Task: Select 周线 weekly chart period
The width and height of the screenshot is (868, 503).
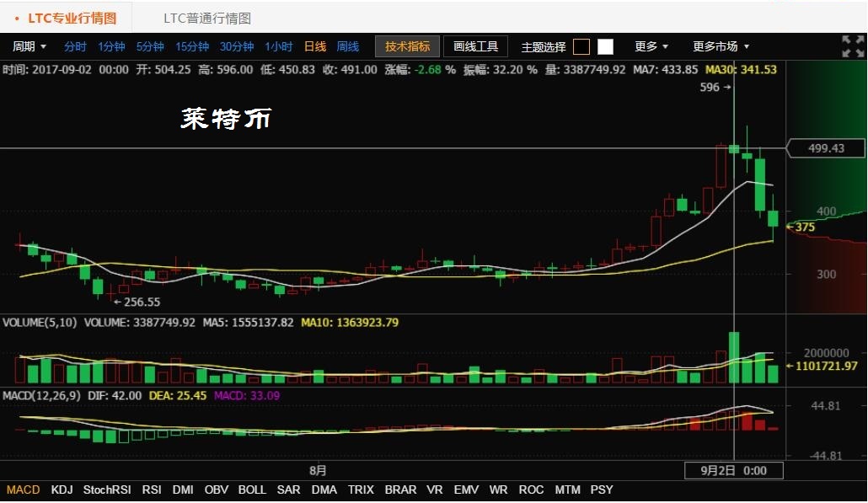Action: coord(348,46)
